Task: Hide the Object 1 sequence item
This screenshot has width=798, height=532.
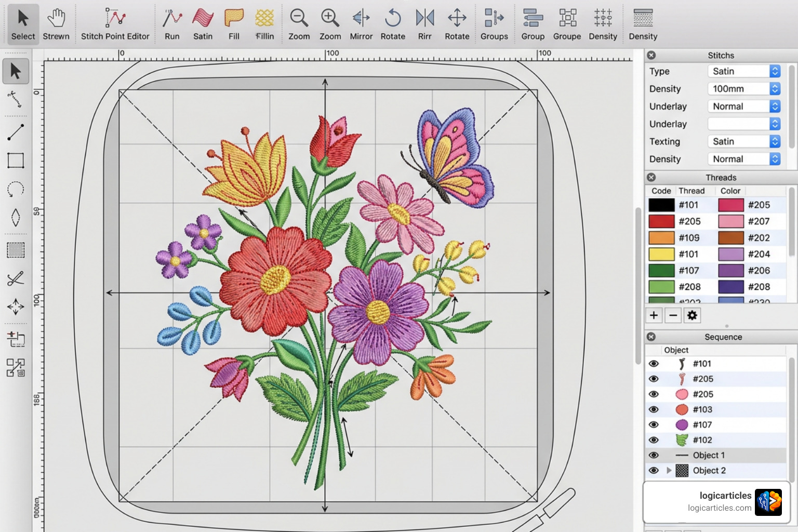Action: (654, 455)
